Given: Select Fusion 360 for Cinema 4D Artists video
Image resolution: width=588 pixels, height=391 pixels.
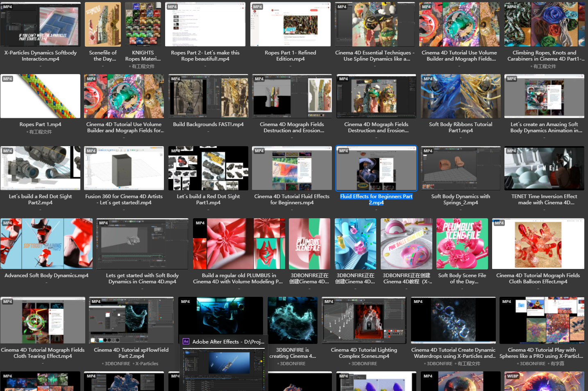Looking at the screenshot, I should point(124,168).
